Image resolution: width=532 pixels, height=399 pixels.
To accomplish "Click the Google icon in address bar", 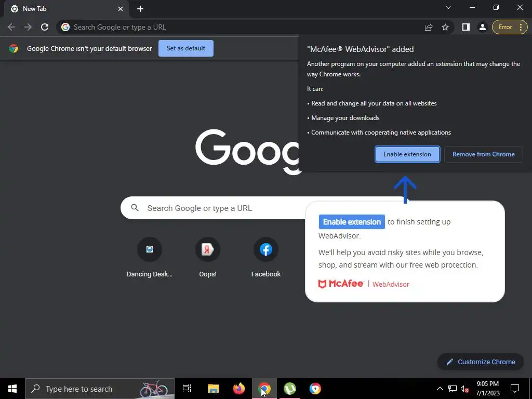I will click(65, 27).
